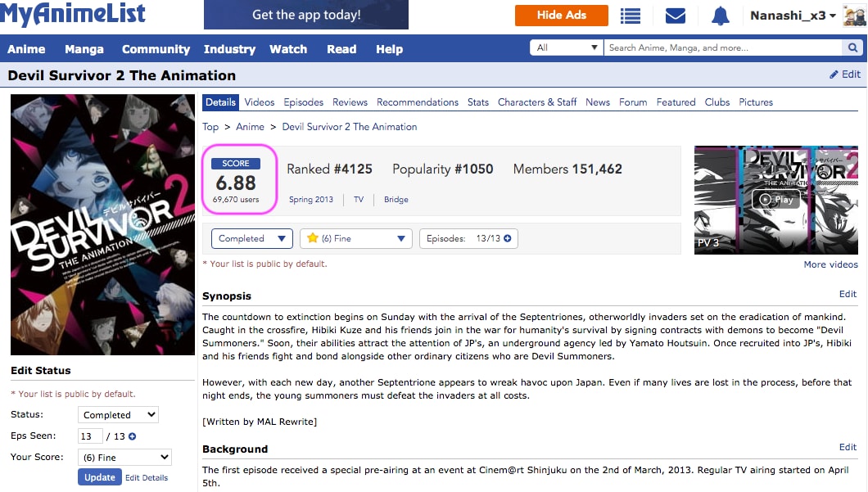Open the Community menu

[156, 49]
